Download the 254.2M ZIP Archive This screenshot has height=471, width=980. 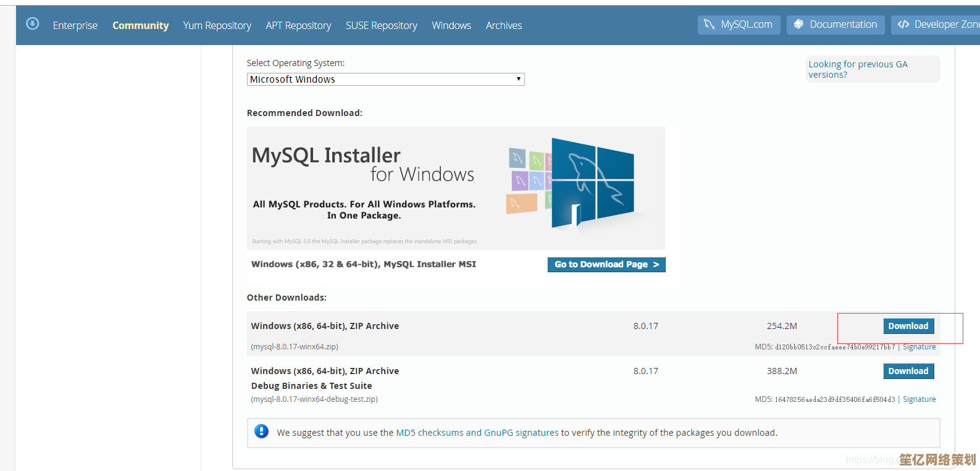[x=908, y=326]
